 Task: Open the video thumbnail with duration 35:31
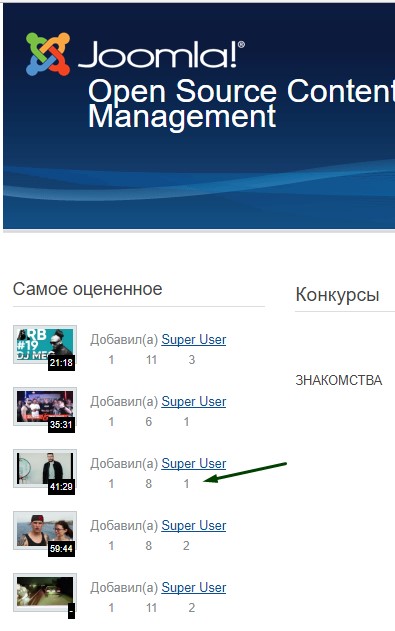pyautogui.click(x=45, y=407)
